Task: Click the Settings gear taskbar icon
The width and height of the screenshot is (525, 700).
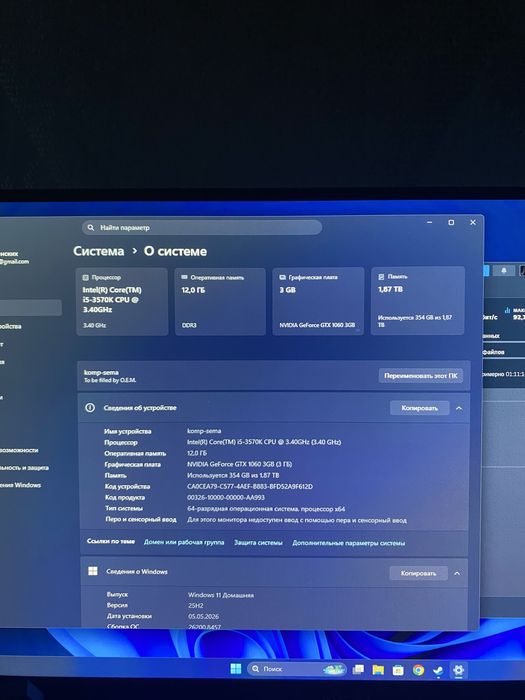Action: click(x=458, y=671)
